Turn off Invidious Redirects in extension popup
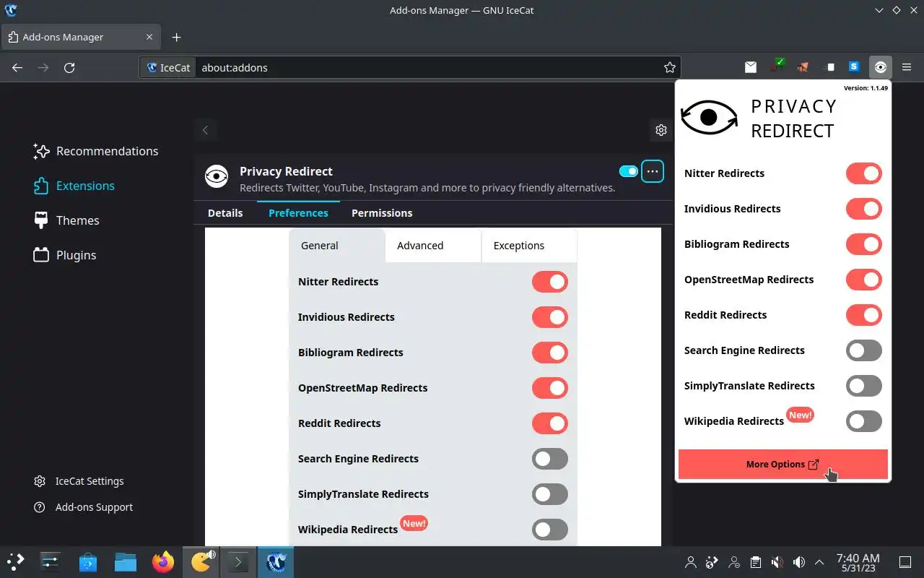Viewport: 924px width, 578px height. [x=864, y=209]
